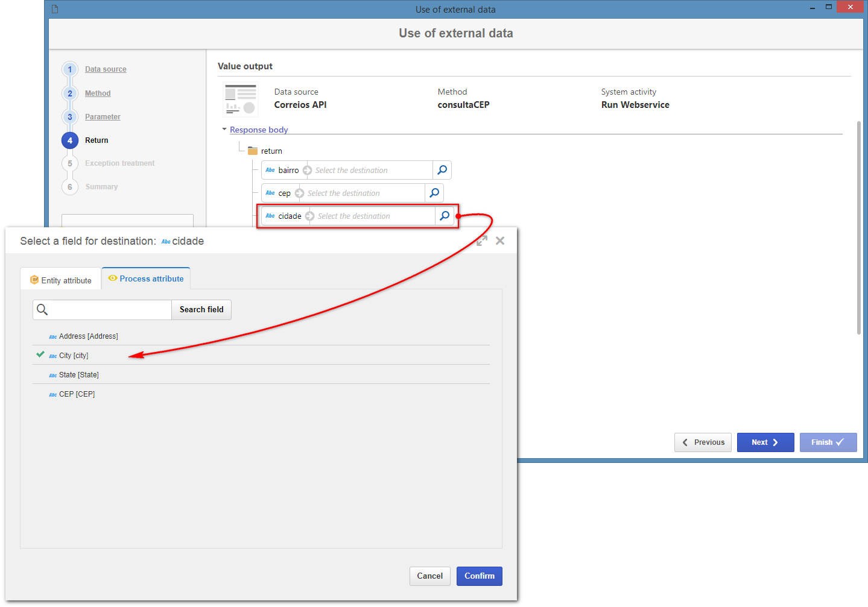The width and height of the screenshot is (868, 607).
Task: Open destination lookup for cidade field
Action: (445, 216)
